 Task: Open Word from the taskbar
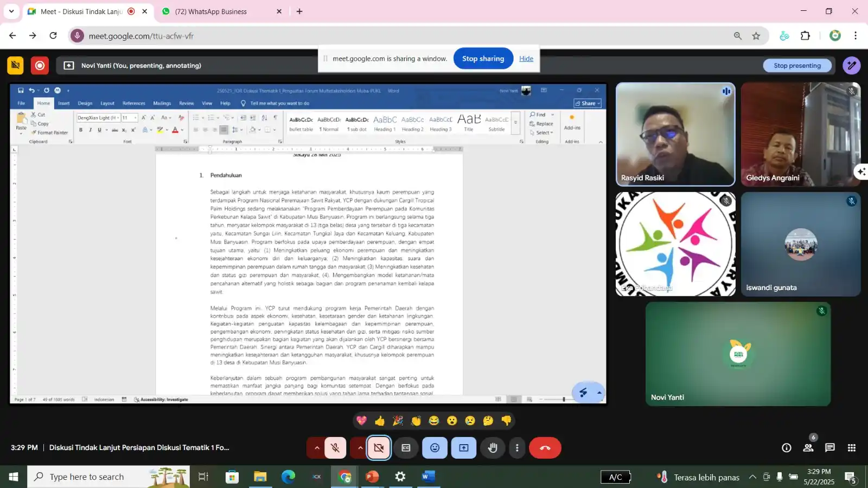[429, 477]
